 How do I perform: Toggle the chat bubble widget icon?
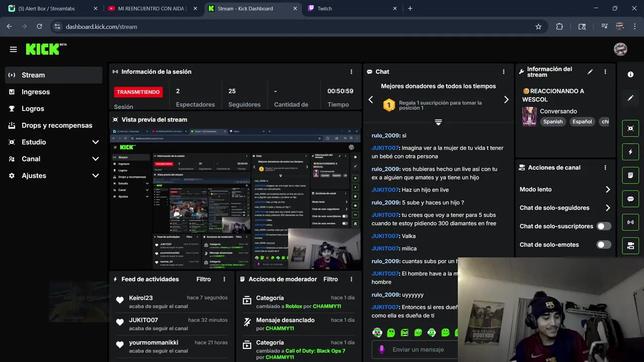pos(630,199)
